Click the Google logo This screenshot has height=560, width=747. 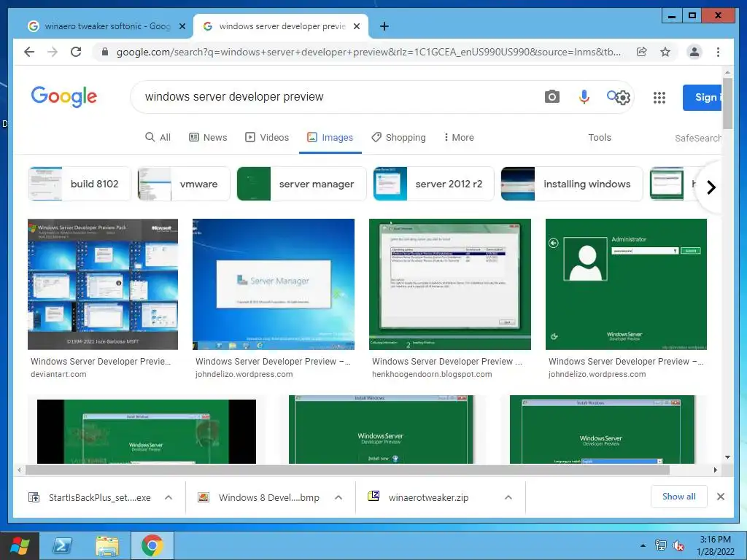(64, 97)
